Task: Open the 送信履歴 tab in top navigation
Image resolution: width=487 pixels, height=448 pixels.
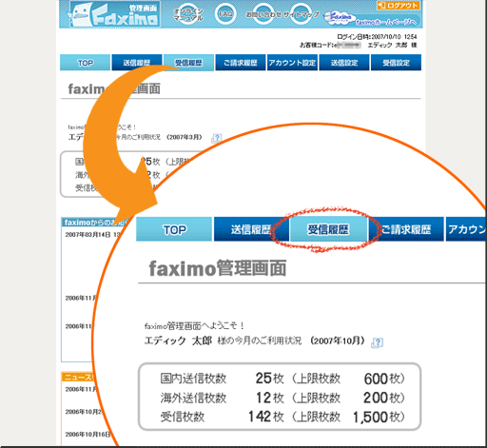Action: pyautogui.click(x=137, y=63)
